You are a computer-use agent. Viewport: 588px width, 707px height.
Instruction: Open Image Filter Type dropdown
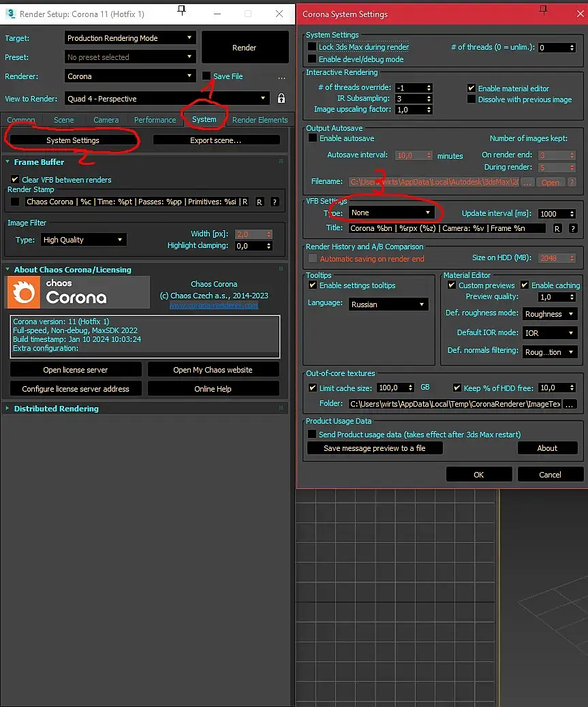pos(83,240)
